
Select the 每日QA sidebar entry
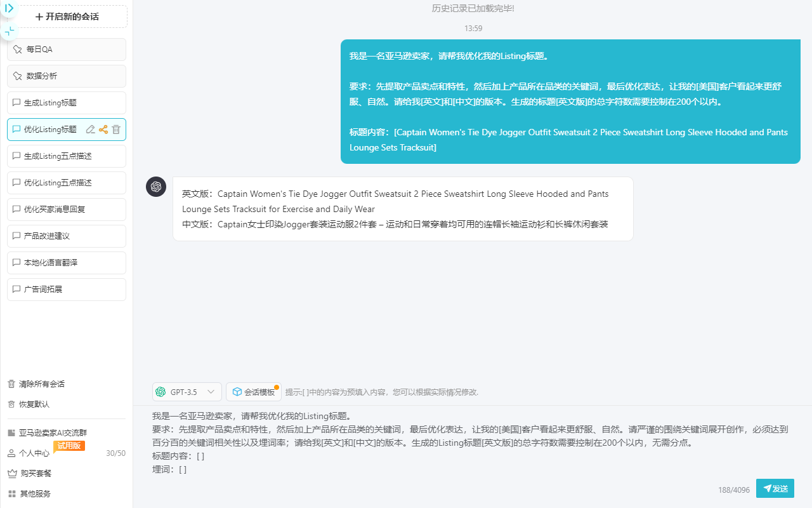tap(66, 49)
